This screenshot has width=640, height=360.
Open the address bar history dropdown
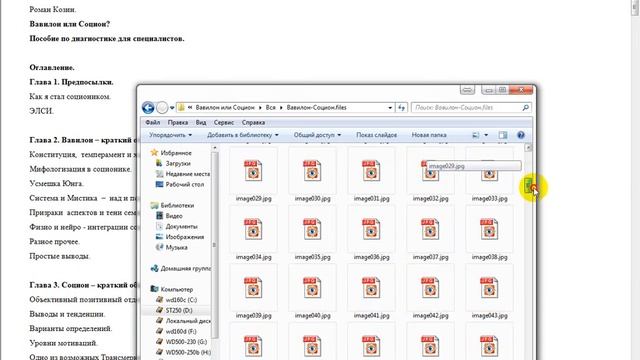(390, 108)
